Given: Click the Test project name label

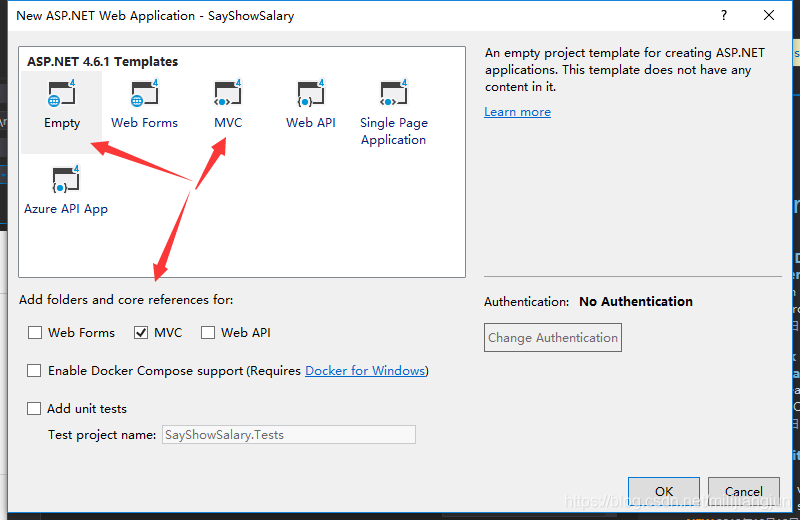Looking at the screenshot, I should pyautogui.click(x=102, y=435).
